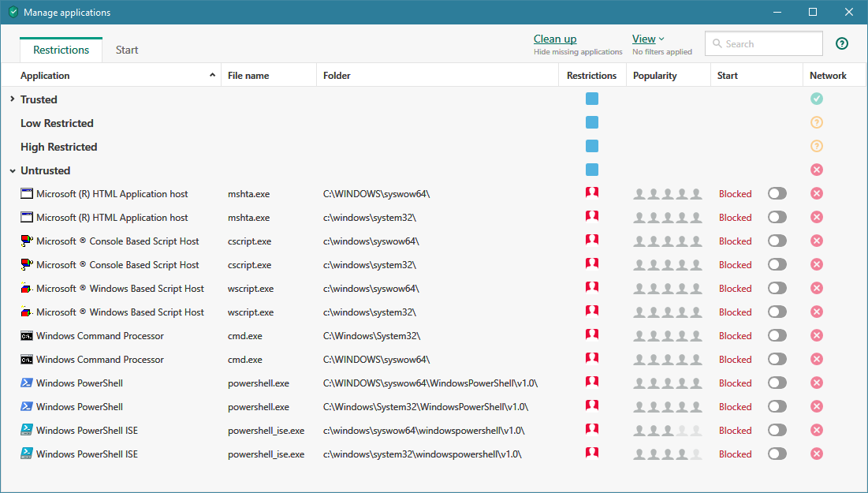This screenshot has height=493, width=868.
Task: Click the Folder column header
Action: [337, 76]
